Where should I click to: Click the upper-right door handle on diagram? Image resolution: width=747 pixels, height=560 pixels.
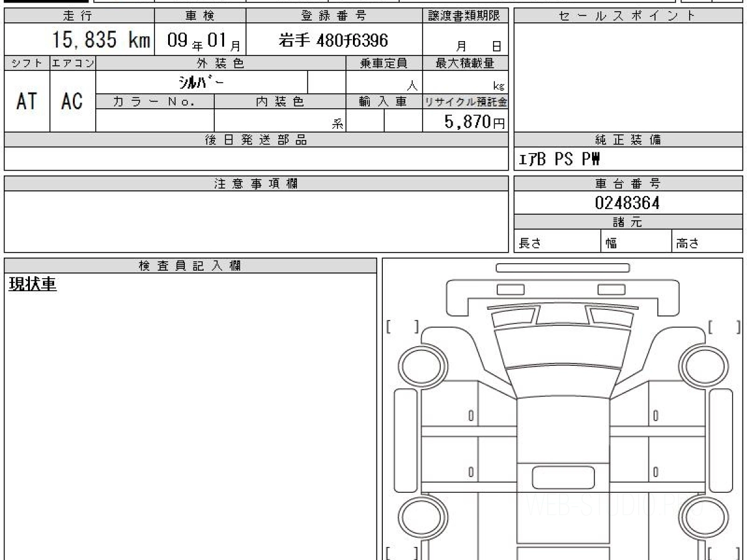(655, 415)
